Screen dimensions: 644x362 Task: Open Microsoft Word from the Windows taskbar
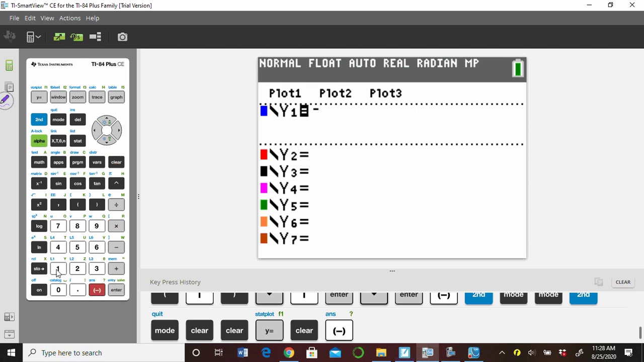(x=243, y=353)
